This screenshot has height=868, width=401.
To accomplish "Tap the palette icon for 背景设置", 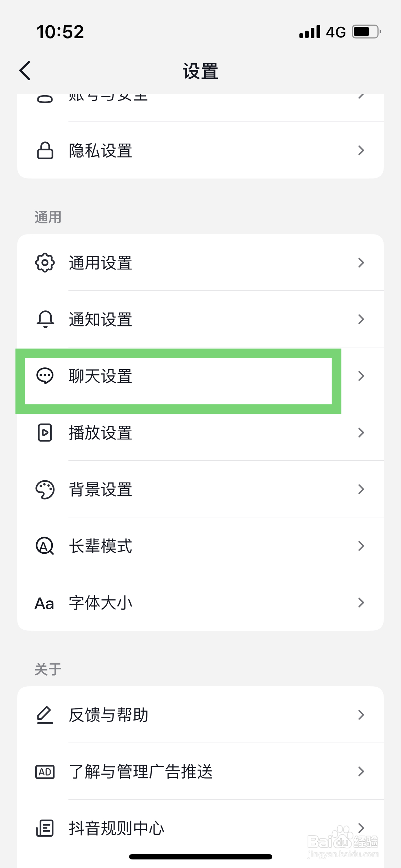I will [x=45, y=489].
